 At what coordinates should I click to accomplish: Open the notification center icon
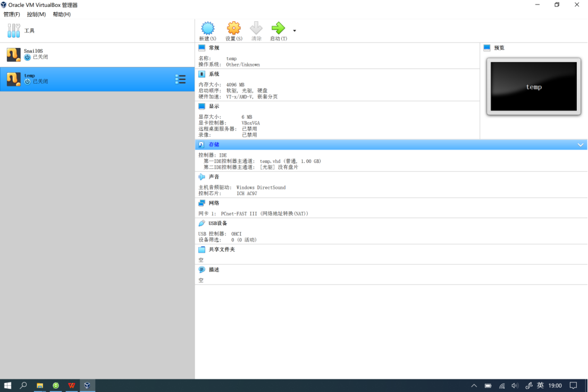click(x=573, y=386)
